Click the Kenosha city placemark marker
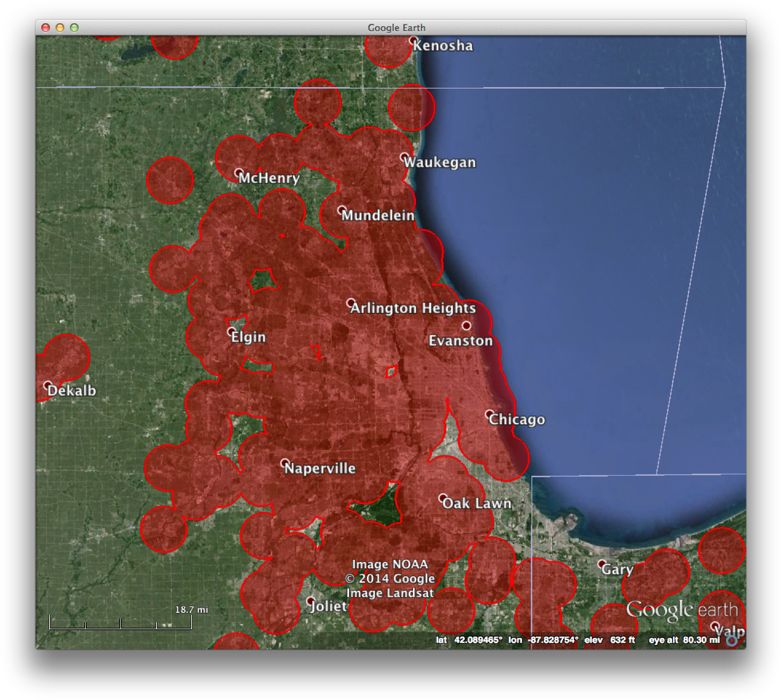The height and width of the screenshot is (700, 781). click(413, 40)
